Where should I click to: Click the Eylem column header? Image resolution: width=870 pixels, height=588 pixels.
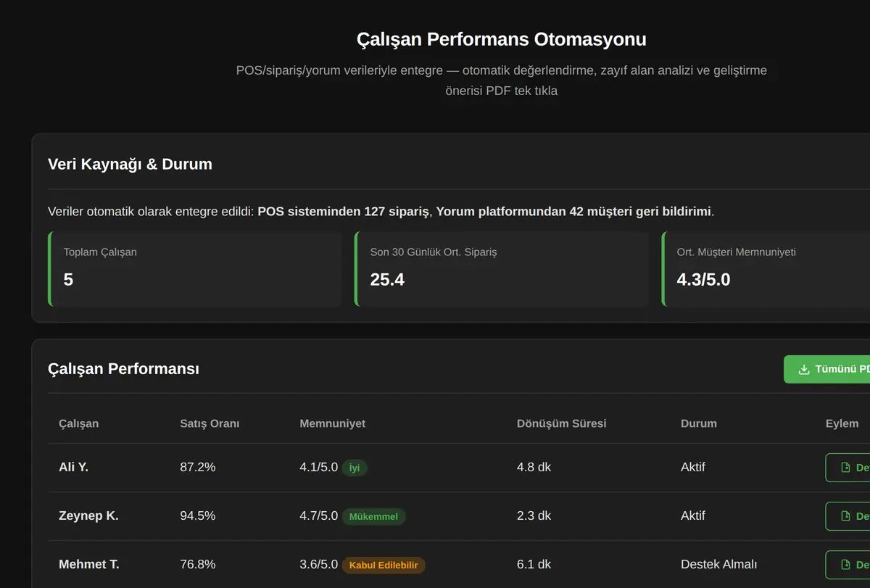(842, 423)
